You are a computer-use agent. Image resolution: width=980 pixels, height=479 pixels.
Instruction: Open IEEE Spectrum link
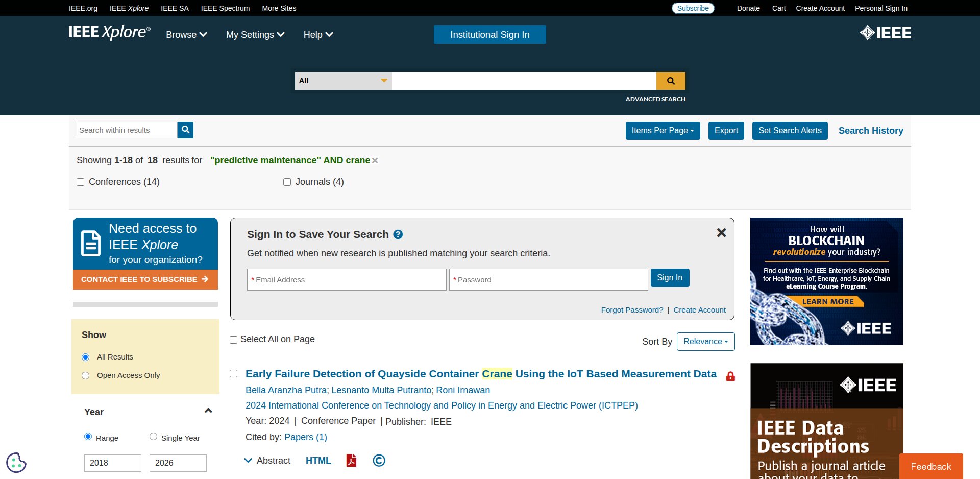(225, 8)
